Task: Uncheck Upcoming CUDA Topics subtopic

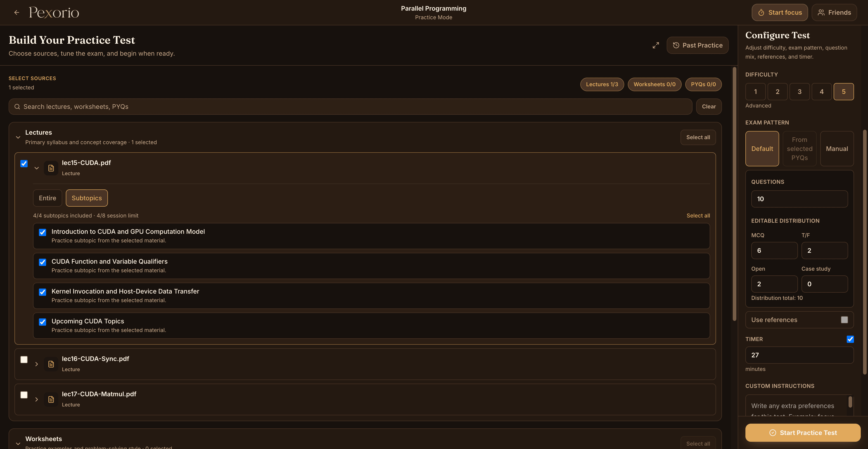Action: (x=43, y=322)
